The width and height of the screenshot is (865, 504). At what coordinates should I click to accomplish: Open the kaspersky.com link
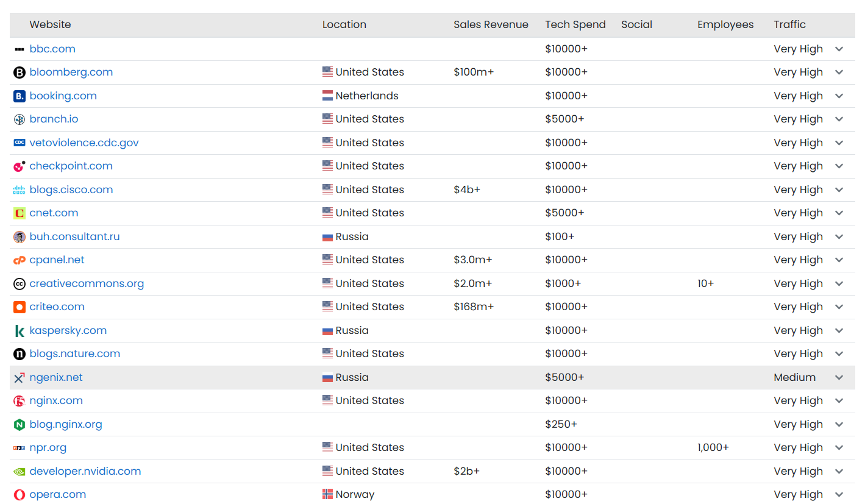tap(68, 330)
